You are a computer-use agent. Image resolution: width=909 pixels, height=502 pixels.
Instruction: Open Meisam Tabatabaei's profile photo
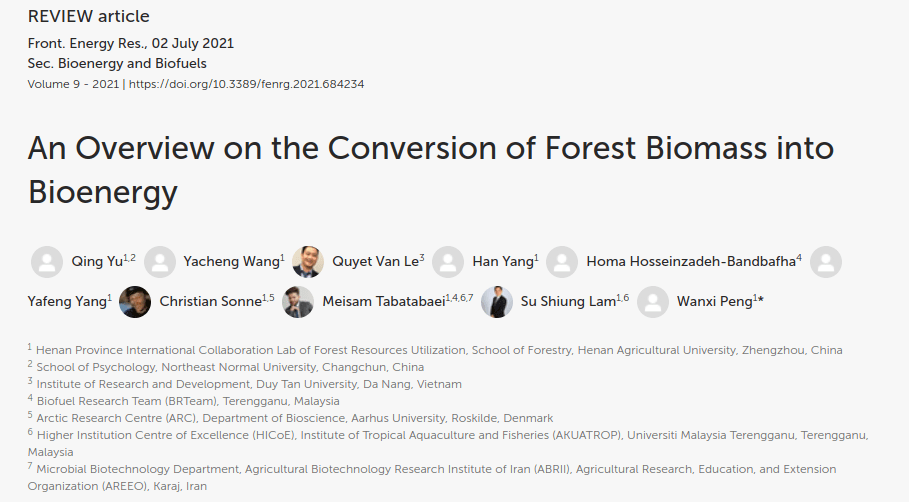coord(298,301)
